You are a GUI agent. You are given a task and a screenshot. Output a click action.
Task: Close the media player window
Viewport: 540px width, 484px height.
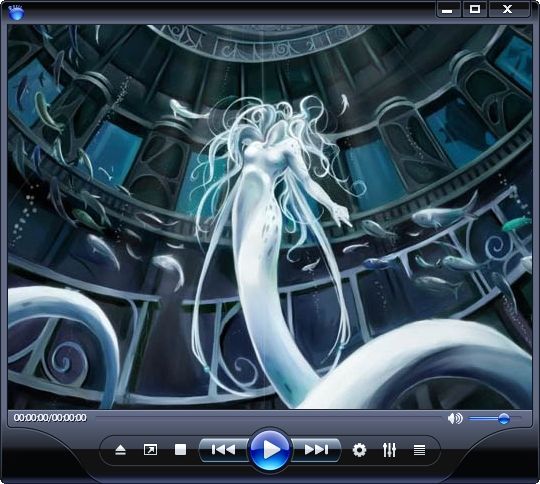507,10
